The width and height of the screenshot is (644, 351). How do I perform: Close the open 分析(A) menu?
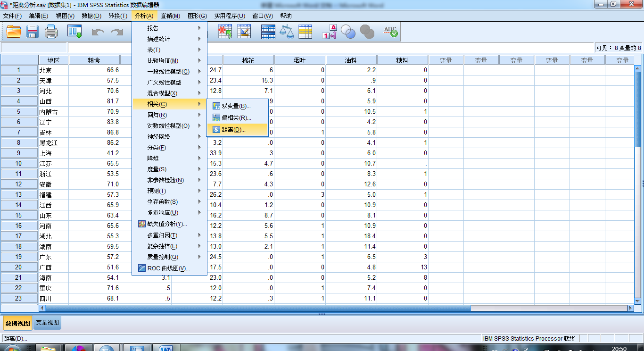coord(144,16)
